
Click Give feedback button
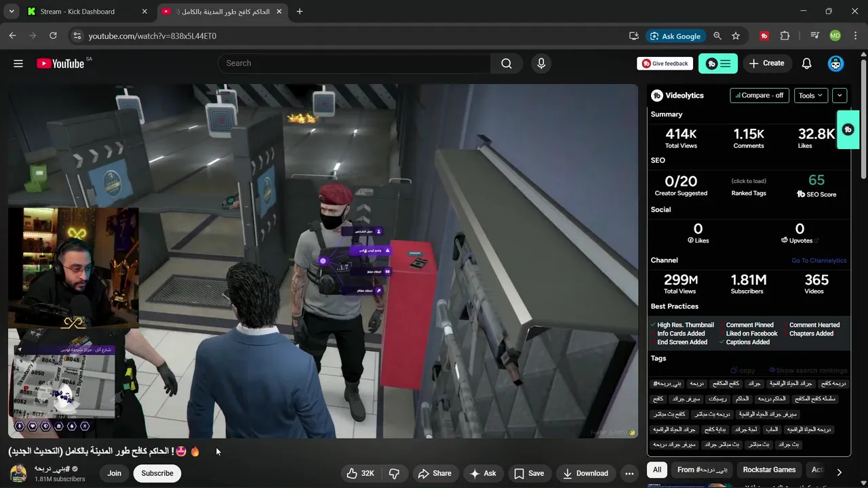tap(665, 63)
